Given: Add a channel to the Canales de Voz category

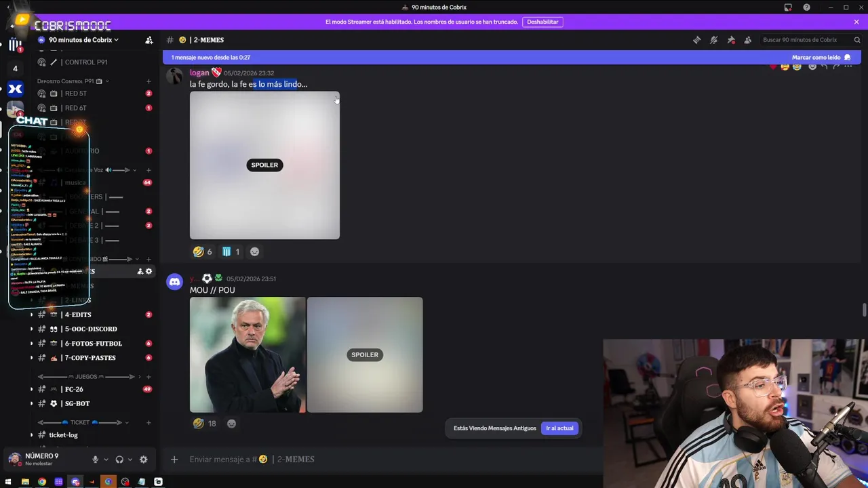Looking at the screenshot, I should tap(149, 170).
